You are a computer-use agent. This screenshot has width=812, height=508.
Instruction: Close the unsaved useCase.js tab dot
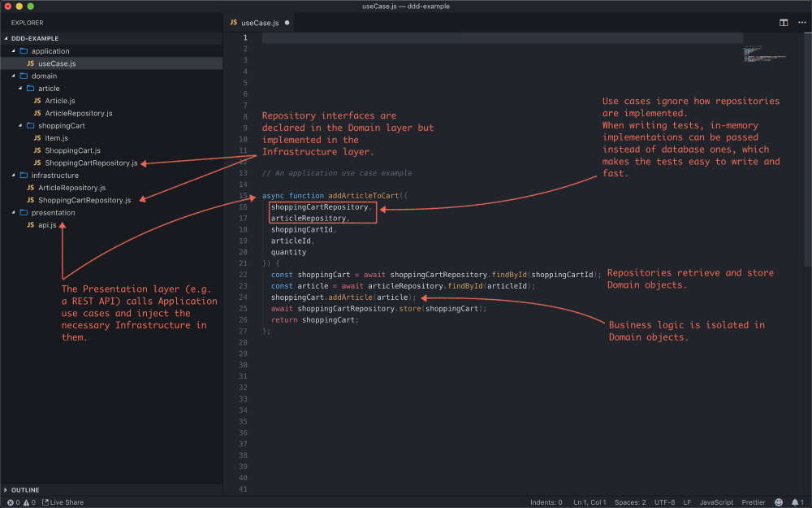287,23
